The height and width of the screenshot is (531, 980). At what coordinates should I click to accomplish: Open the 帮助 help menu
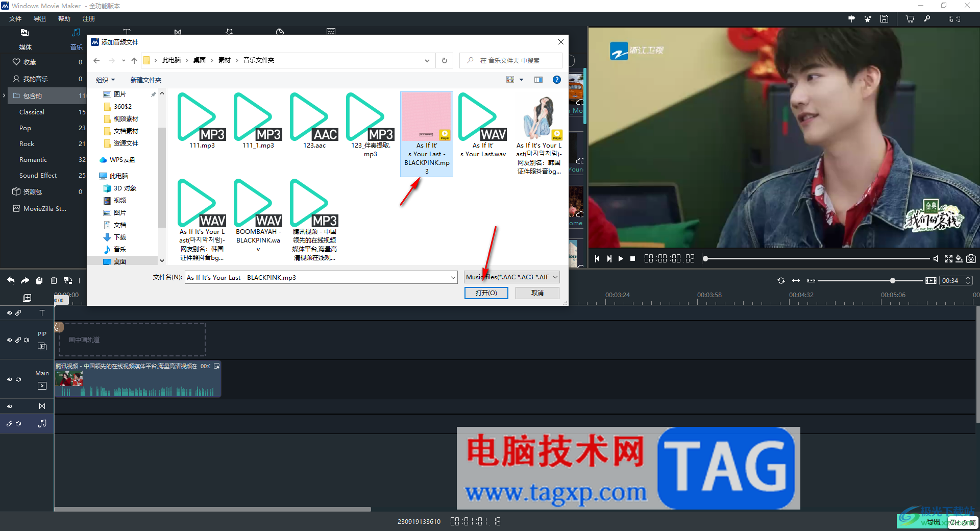click(x=64, y=19)
